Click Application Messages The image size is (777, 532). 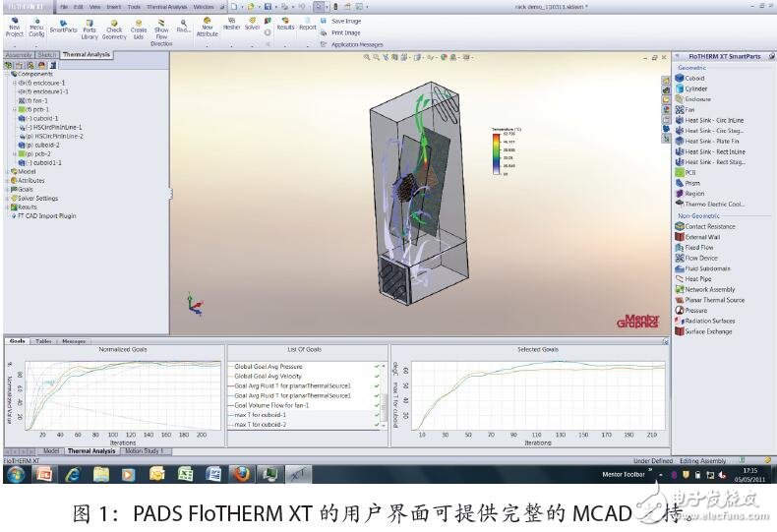(x=356, y=44)
